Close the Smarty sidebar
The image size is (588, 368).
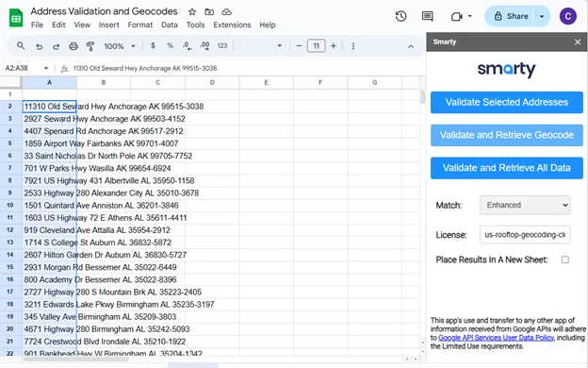click(x=578, y=42)
